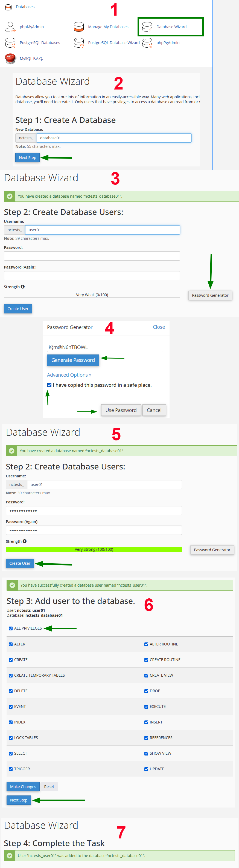The height and width of the screenshot is (868, 239).
Task: Uncheck the ALTER privilege checkbox
Action: point(11,644)
